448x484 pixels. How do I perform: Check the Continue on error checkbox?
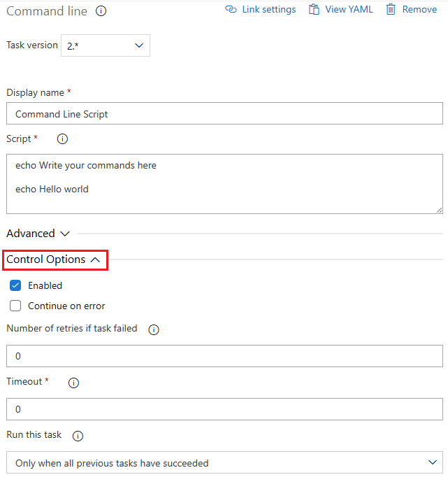pyautogui.click(x=15, y=306)
